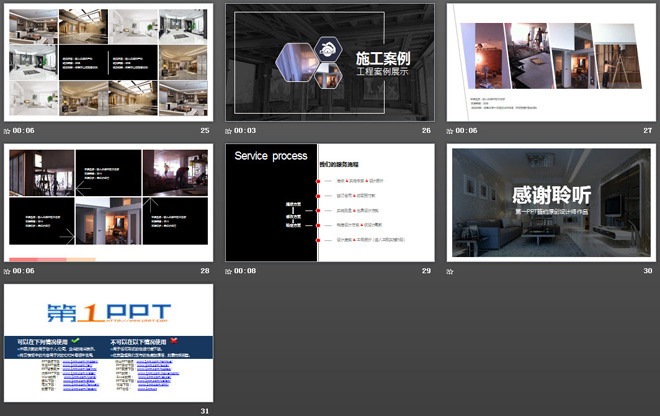Click the 00:08 timing under slide 29

point(247,271)
